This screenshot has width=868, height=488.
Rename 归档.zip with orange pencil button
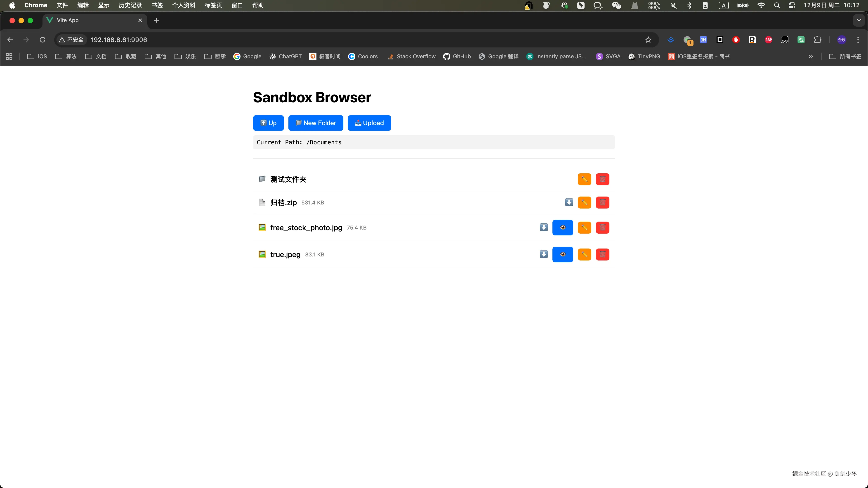click(584, 202)
